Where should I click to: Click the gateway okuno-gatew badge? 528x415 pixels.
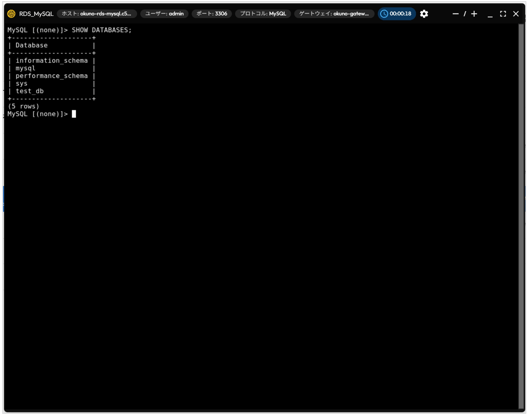[334, 14]
